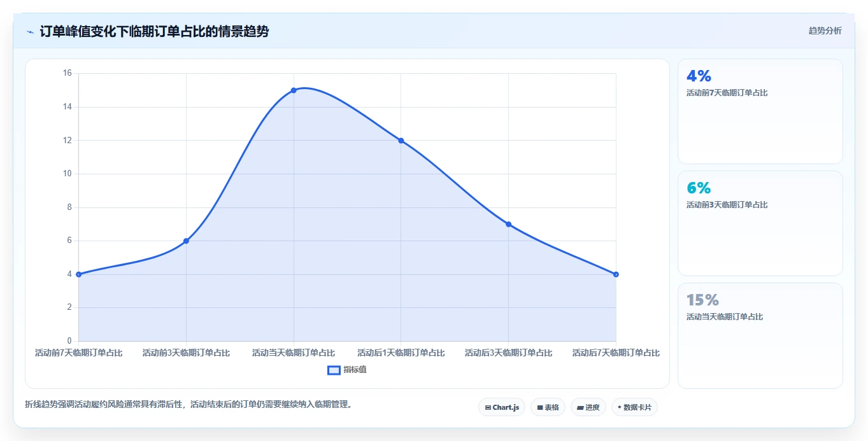Click y-axis tick value 10
The width and height of the screenshot is (868, 441).
click(x=68, y=174)
